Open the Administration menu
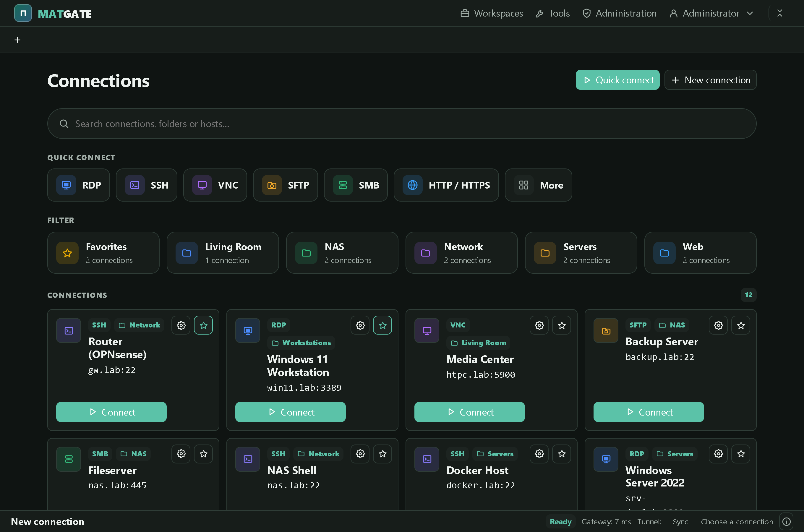 point(620,13)
